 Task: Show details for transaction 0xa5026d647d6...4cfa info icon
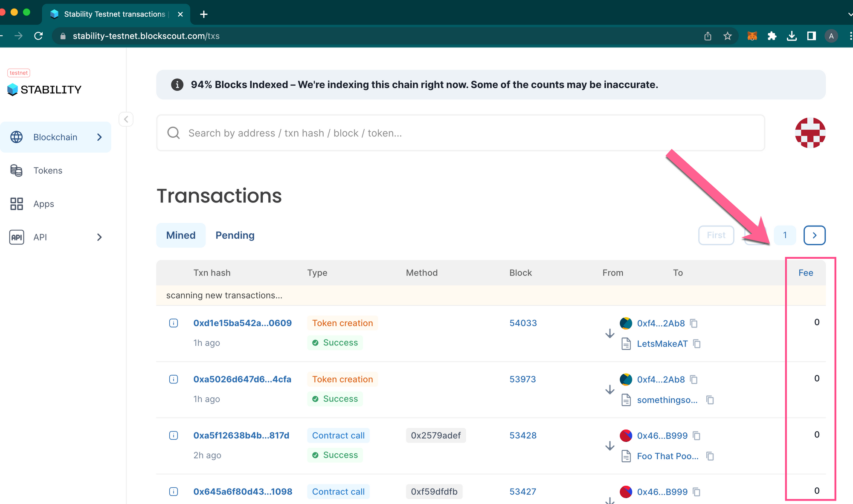(174, 379)
